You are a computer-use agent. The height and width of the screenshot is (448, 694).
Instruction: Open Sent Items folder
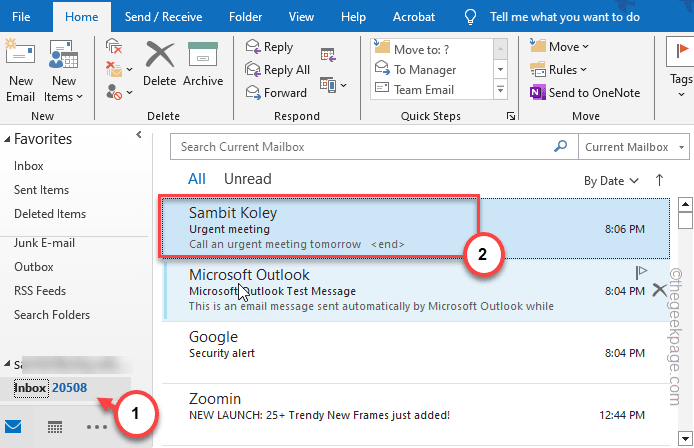click(41, 190)
